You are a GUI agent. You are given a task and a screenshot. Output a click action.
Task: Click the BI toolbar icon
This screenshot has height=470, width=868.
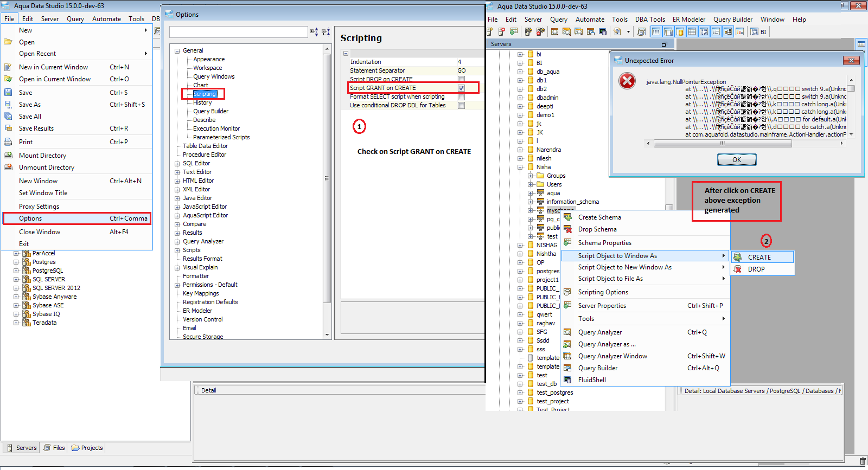(758, 32)
